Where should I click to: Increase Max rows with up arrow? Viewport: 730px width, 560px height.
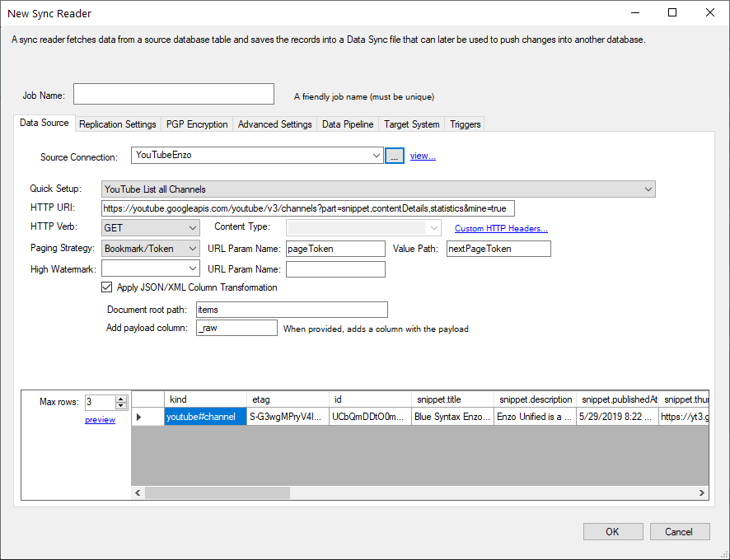(121, 399)
